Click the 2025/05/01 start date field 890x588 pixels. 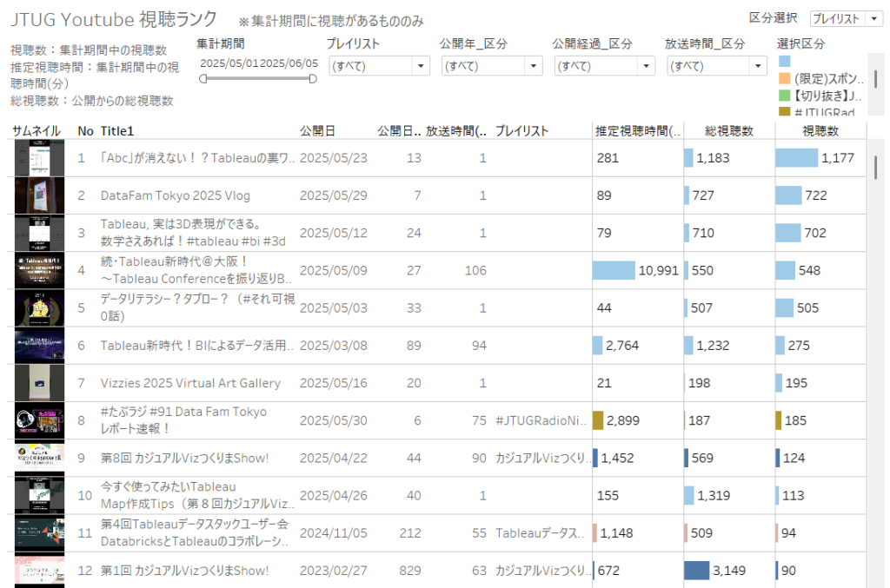pyautogui.click(x=229, y=63)
